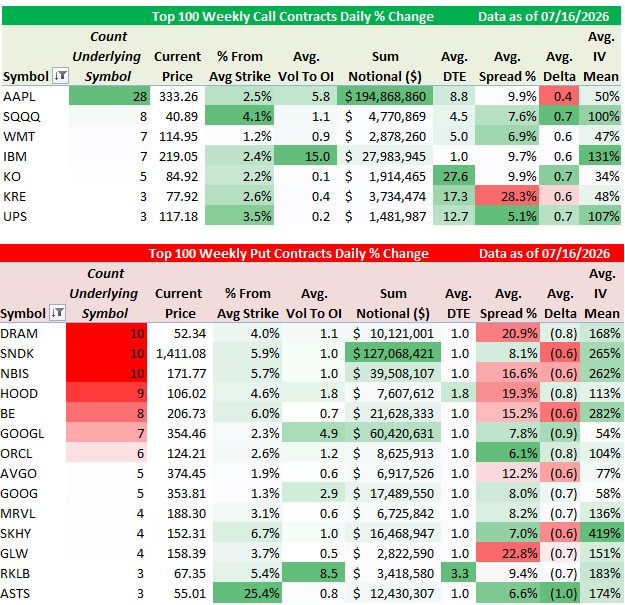
Task: Click ASTS Avg Delta (1.0)
Action: coord(560,593)
